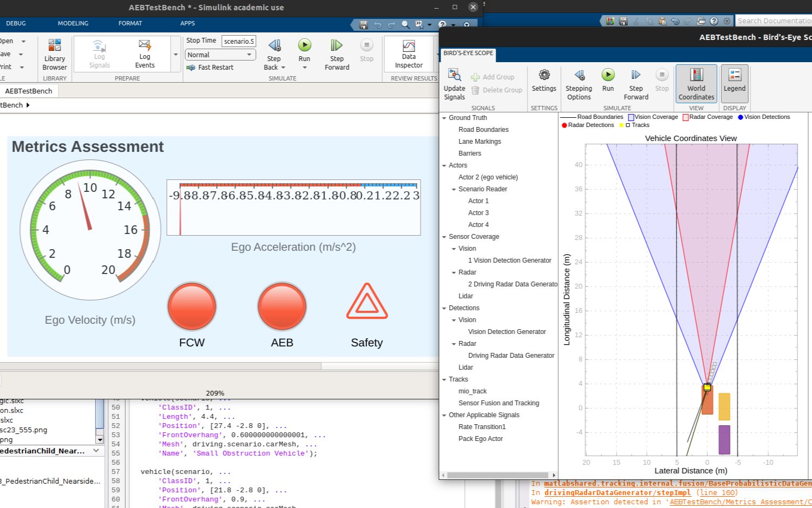Switch to the MODELING ribbon tab

point(73,23)
